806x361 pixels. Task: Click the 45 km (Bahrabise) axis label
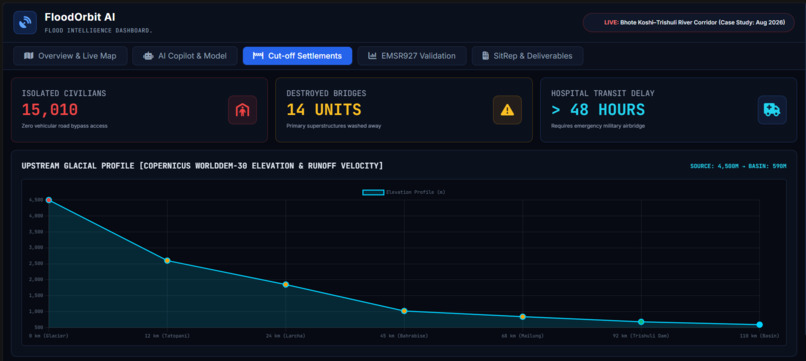coord(405,336)
